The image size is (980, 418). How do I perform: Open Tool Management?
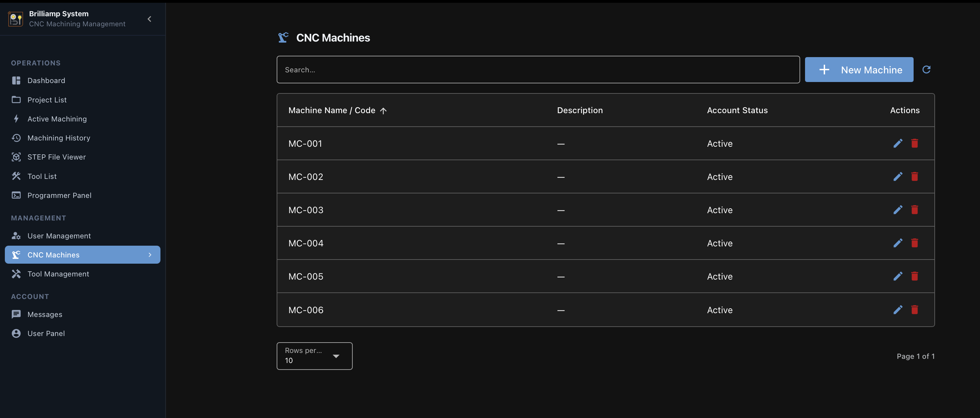tap(83, 274)
